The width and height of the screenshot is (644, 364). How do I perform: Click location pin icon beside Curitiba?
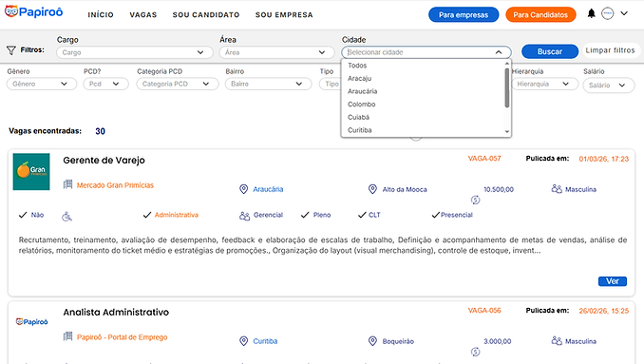pyautogui.click(x=243, y=341)
